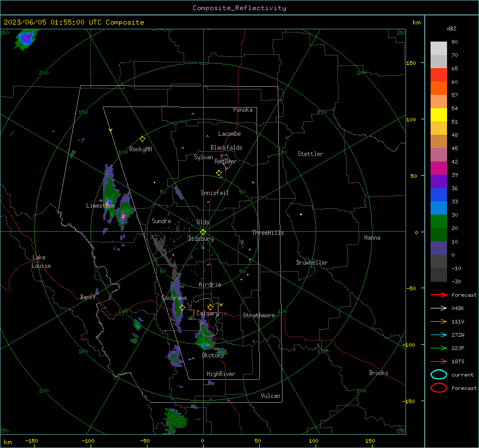Screen dimensions: 479x448
Task: Click the Banff label
Action: click(88, 297)
